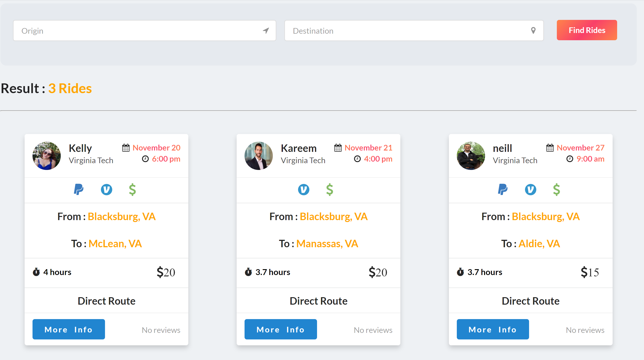Viewport: 644px width, 360px height.
Task: Click clock icon beside 9:00 am
Action: 569,159
